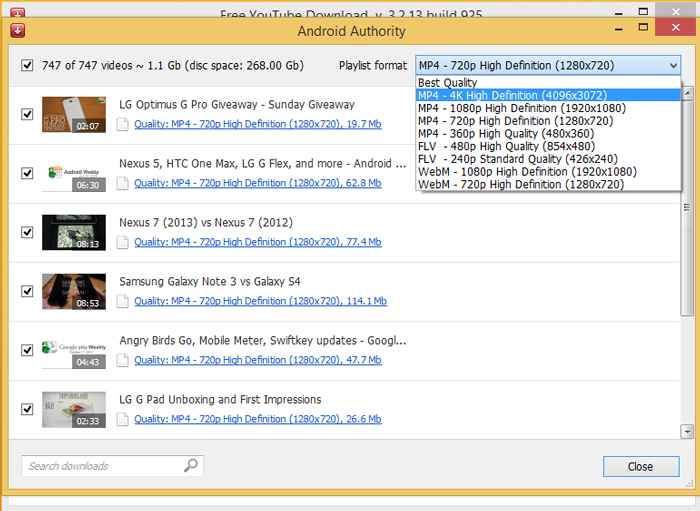Click Android Weekly thumbnail 06:30

(x=74, y=173)
